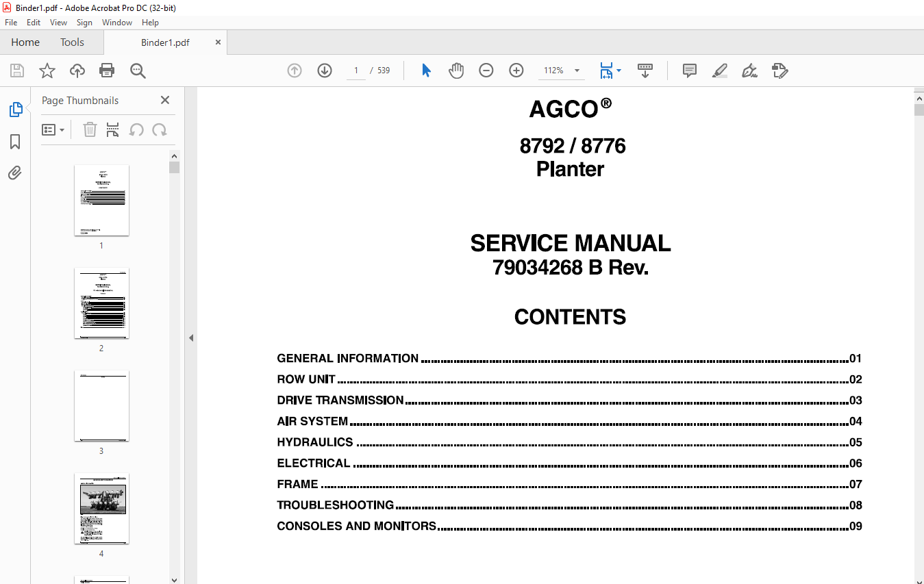Screen dimensions: 924x584
Task: Click AIR SYSTEM contents entry
Action: tap(569, 421)
